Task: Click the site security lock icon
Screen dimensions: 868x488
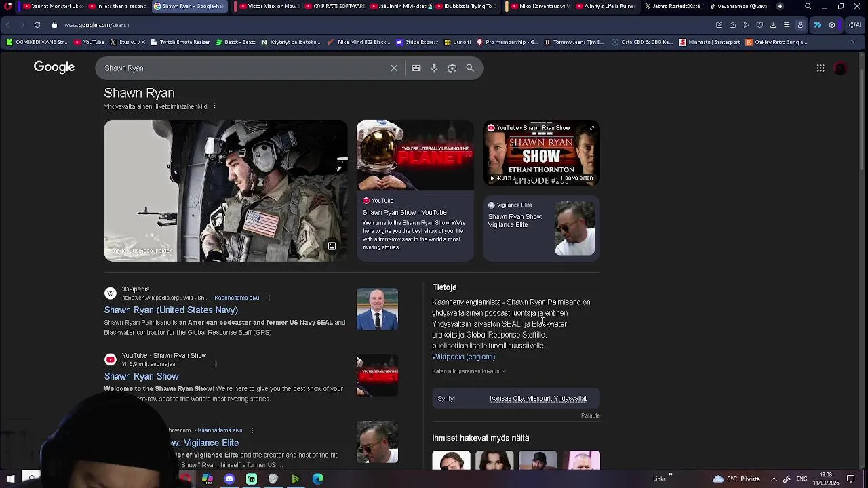Action: point(54,25)
